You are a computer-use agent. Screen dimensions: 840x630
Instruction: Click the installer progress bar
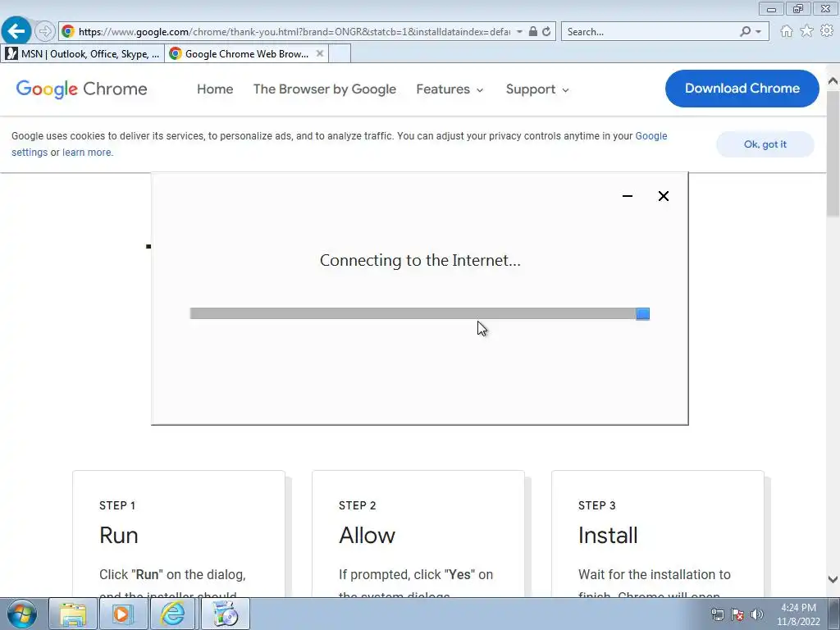click(419, 313)
